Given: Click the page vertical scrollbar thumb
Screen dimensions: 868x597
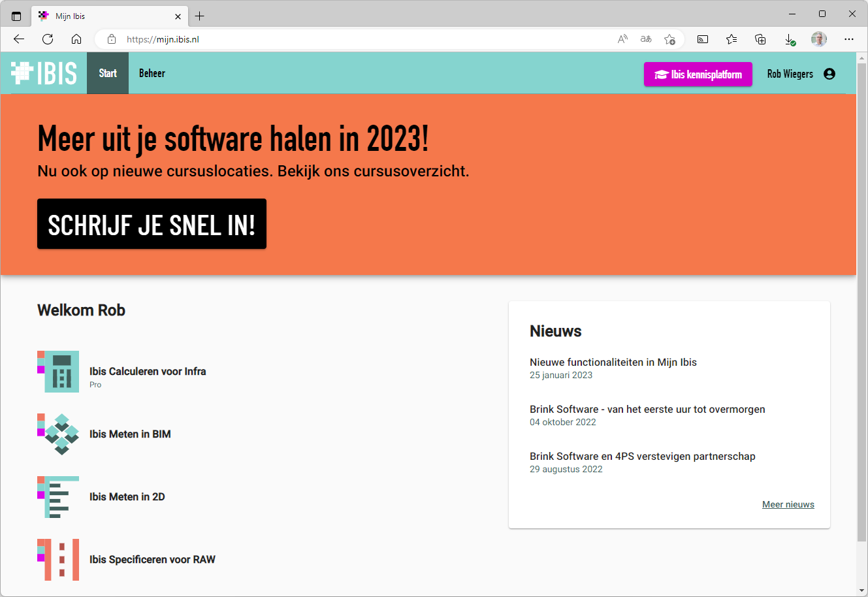Looking at the screenshot, I should [x=862, y=302].
